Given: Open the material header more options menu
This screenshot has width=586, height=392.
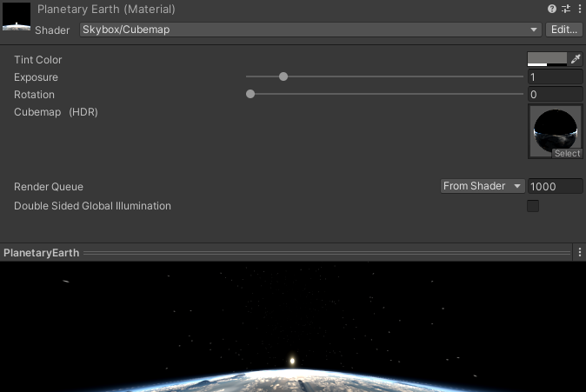Looking at the screenshot, I should (x=579, y=9).
